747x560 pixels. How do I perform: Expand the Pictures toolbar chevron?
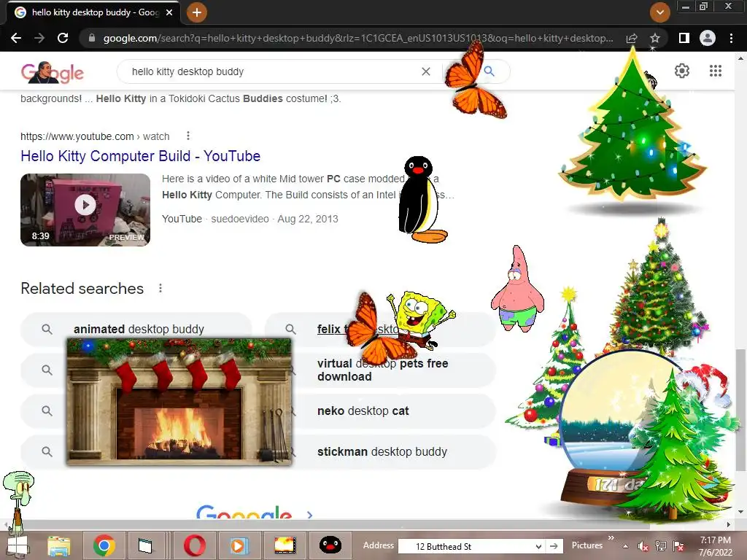point(611,537)
